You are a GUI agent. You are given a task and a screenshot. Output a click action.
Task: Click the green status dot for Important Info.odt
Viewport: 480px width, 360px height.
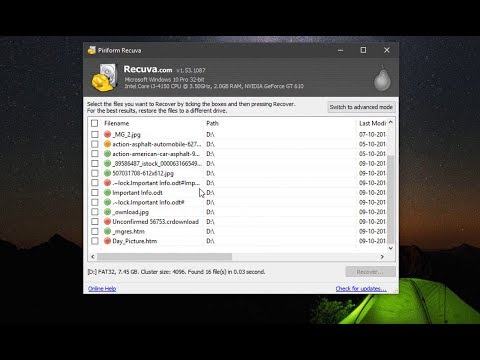point(107,192)
